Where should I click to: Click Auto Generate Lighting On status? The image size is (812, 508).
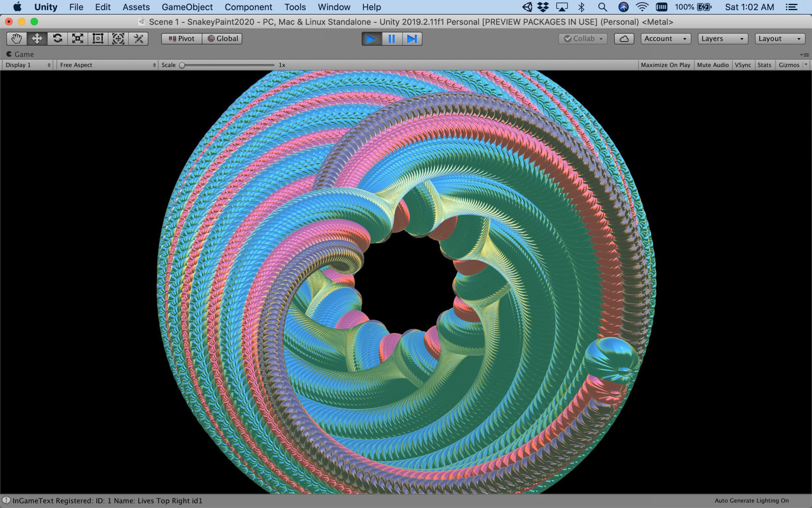(x=752, y=501)
